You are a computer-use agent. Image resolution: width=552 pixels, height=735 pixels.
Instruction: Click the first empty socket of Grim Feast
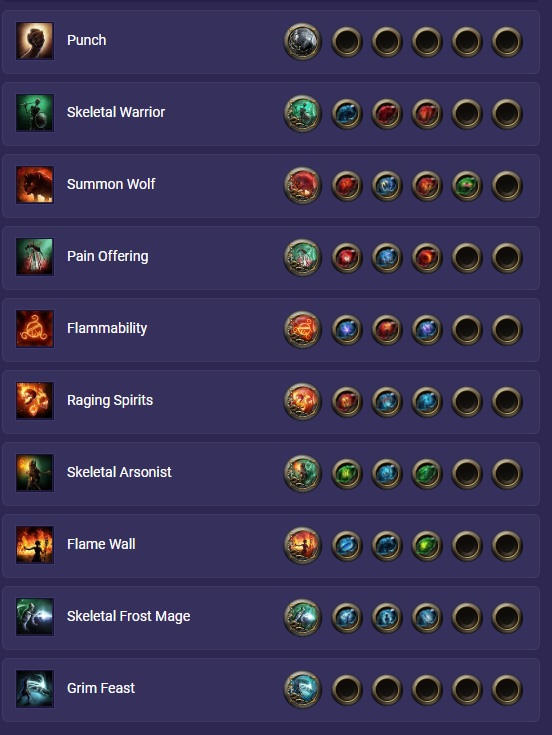347,689
